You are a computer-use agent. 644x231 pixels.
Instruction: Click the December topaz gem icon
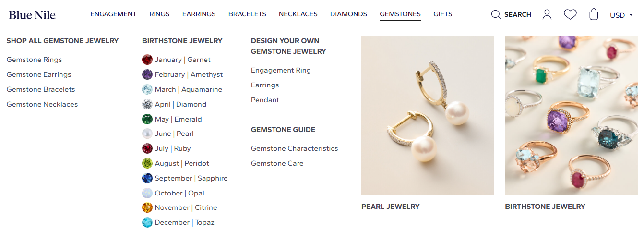pos(147,222)
